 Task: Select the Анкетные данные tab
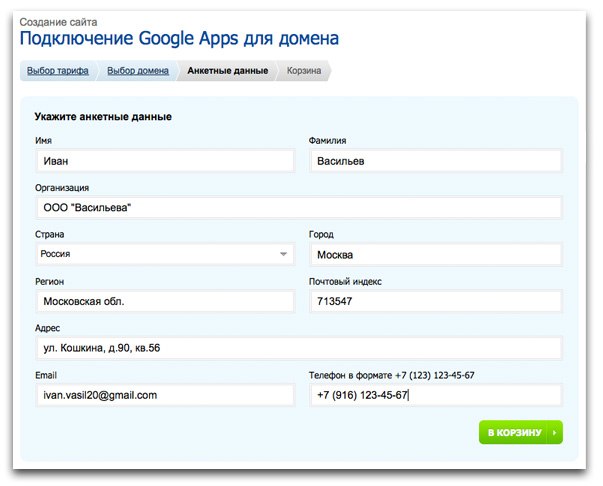click(x=227, y=71)
